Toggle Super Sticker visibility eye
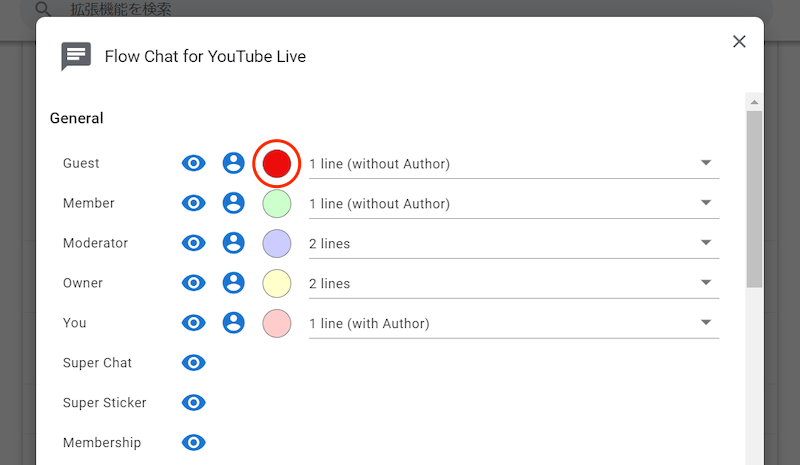800x465 pixels. coord(194,403)
